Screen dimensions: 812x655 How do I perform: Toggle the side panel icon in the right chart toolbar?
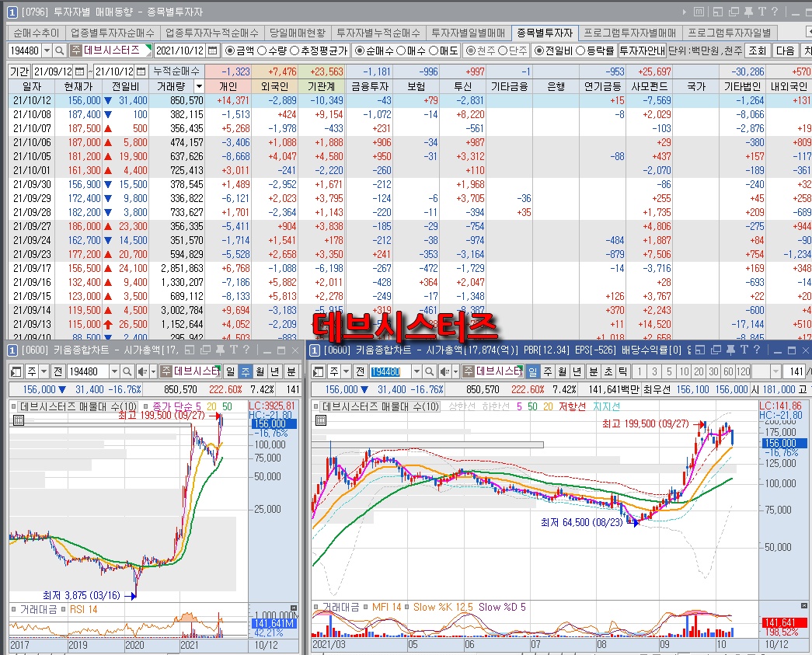(319, 371)
